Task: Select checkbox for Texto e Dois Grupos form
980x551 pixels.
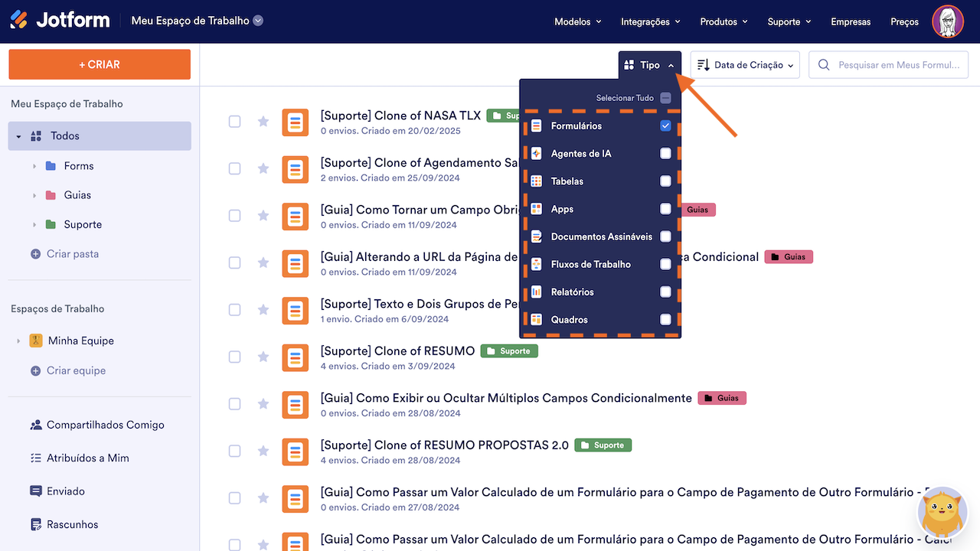Action: [235, 310]
